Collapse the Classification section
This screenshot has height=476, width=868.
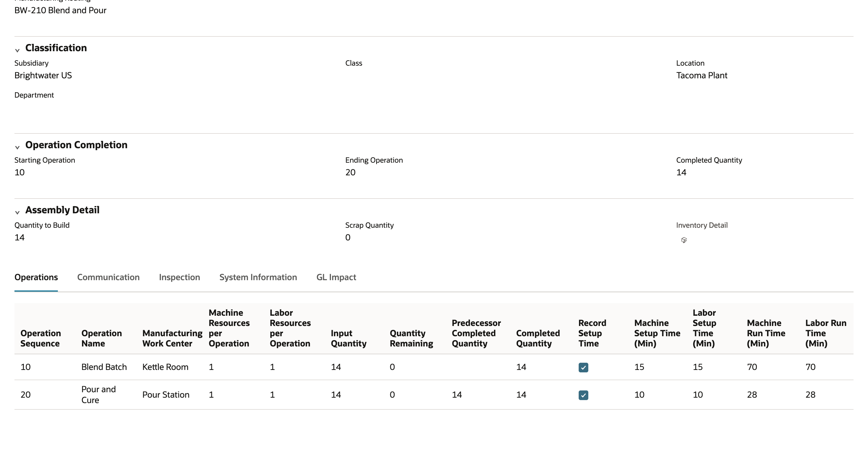[x=17, y=50]
